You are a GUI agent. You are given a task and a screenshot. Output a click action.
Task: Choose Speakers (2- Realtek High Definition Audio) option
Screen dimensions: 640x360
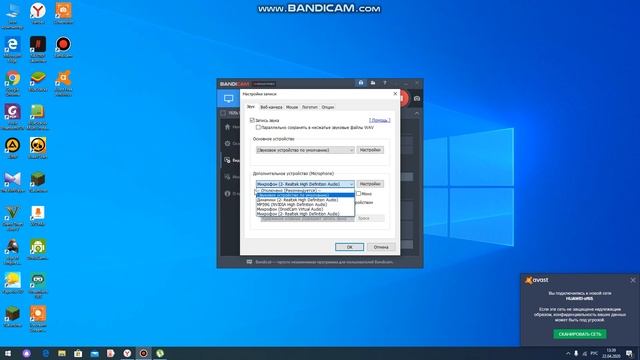(305, 200)
